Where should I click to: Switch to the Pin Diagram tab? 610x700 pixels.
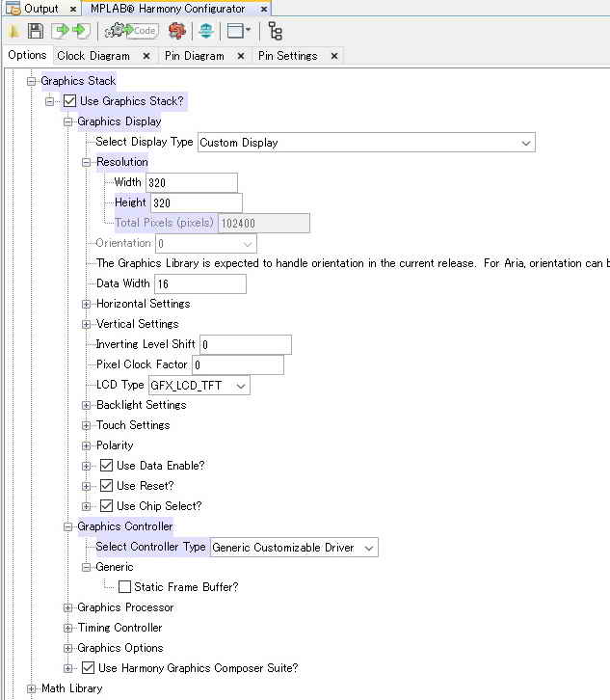[194, 56]
